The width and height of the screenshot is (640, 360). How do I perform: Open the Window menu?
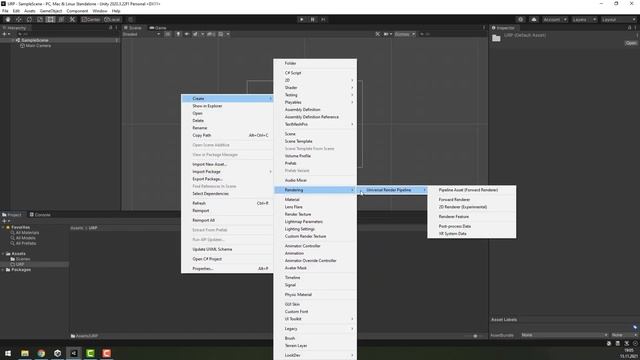[x=100, y=11]
